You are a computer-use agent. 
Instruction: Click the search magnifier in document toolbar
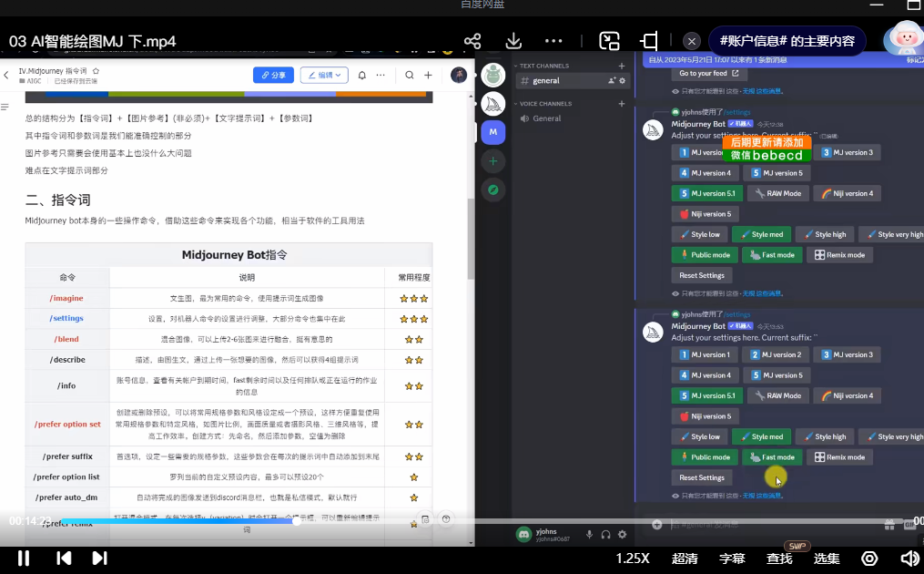[409, 75]
